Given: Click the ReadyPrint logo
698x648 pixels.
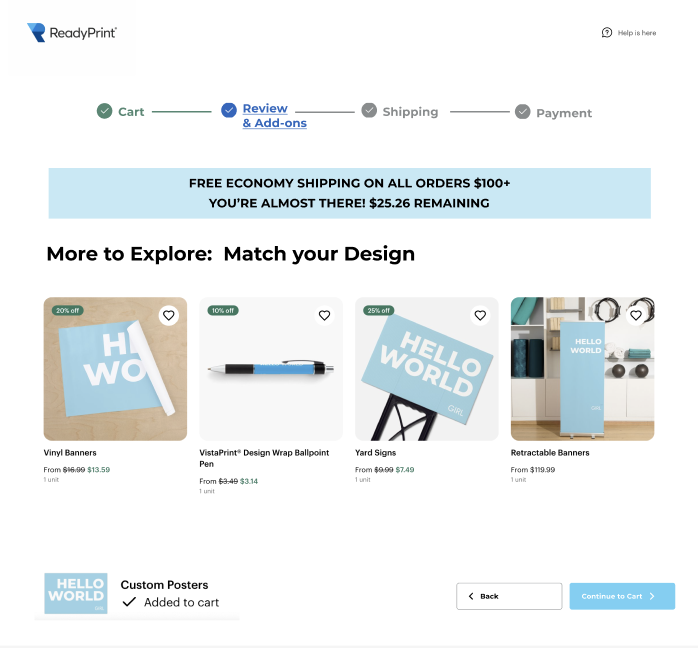Looking at the screenshot, I should click(x=72, y=32).
